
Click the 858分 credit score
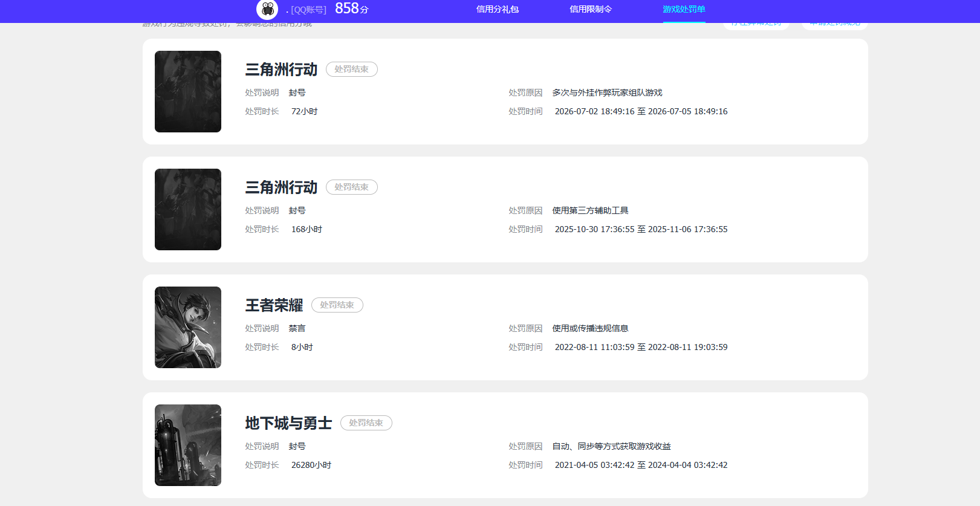point(351,8)
